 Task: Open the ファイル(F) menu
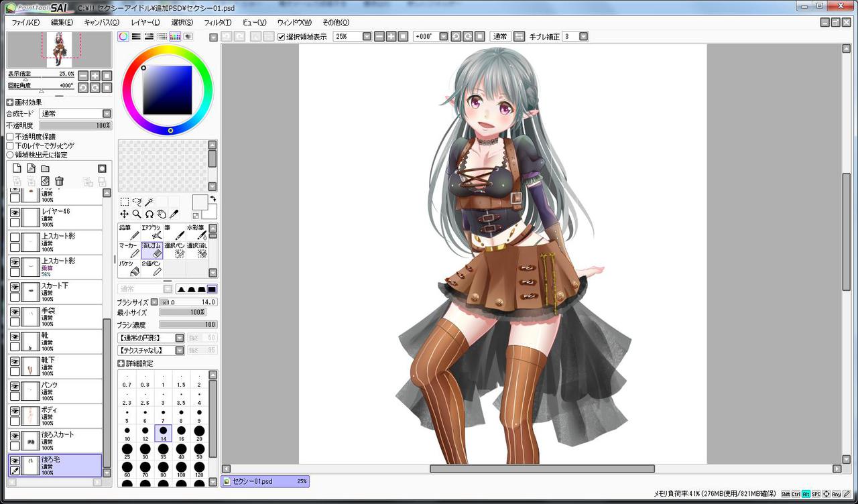pyautogui.click(x=25, y=22)
